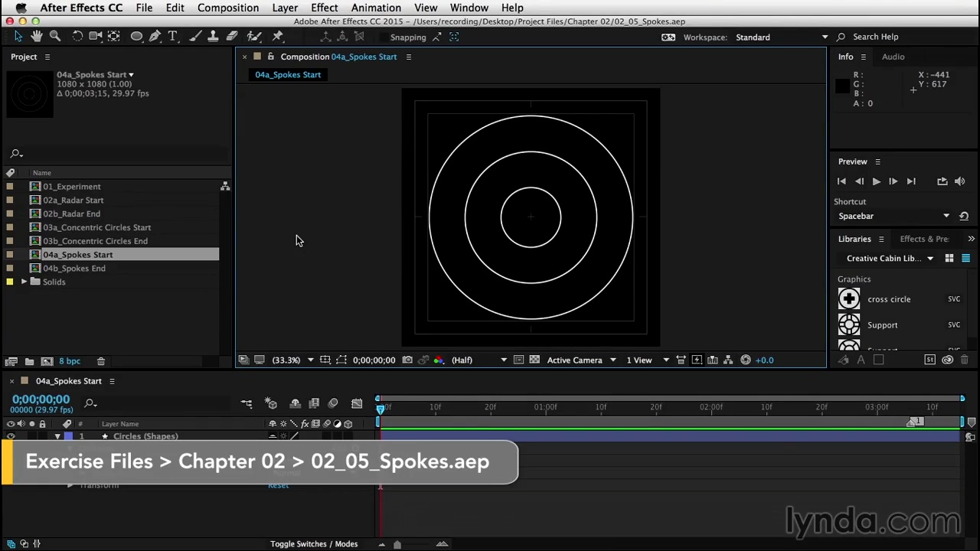Image resolution: width=980 pixels, height=551 pixels.
Task: Select the Ellipse shape tool
Action: pyautogui.click(x=136, y=37)
